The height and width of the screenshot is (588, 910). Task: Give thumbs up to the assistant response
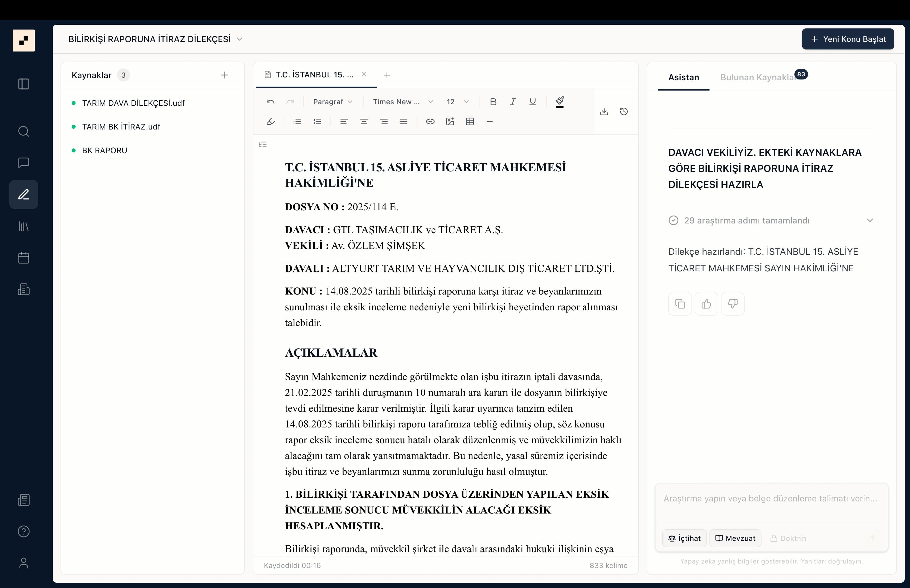click(x=706, y=303)
